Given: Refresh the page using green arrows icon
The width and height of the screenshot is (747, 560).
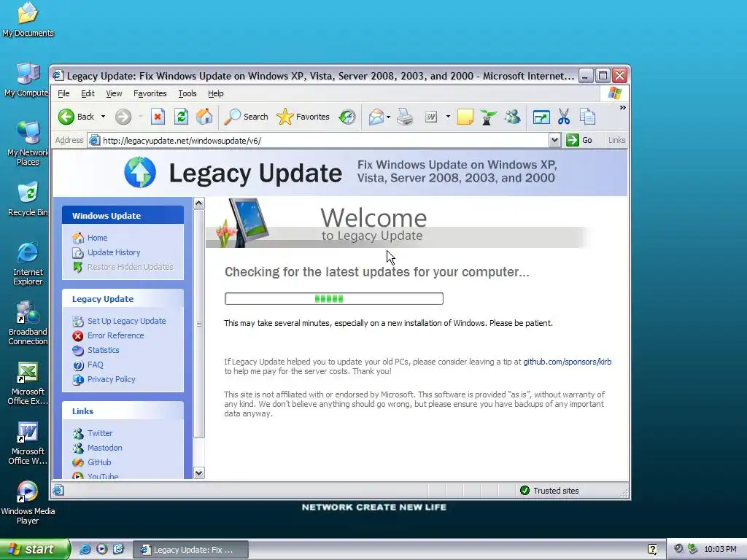Looking at the screenshot, I should click(x=181, y=117).
